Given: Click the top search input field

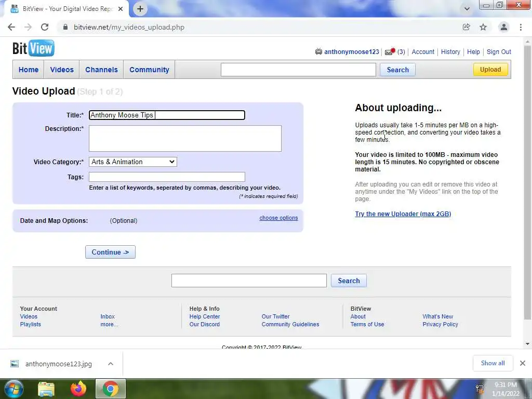Looking at the screenshot, I should (298, 70).
